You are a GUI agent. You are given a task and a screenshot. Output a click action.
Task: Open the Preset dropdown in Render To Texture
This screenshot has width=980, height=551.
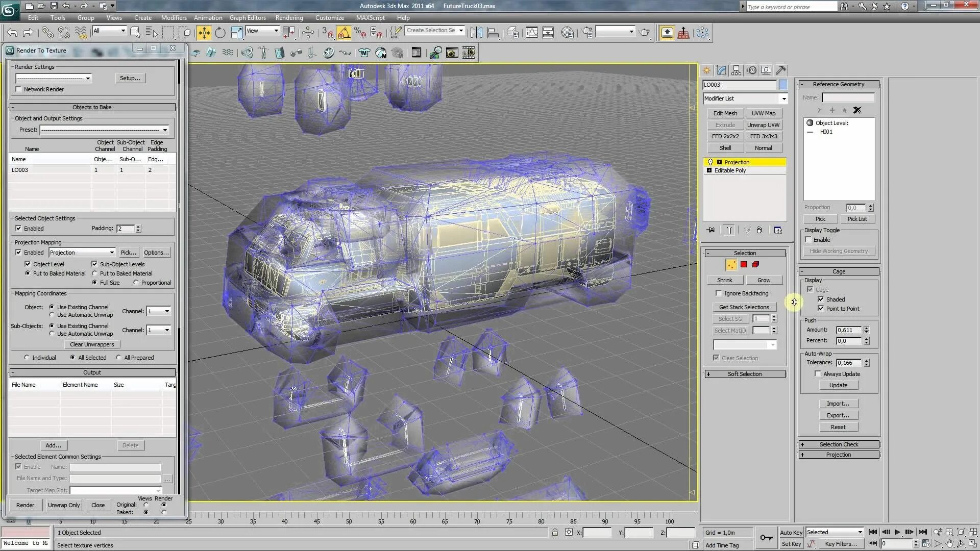pos(165,130)
